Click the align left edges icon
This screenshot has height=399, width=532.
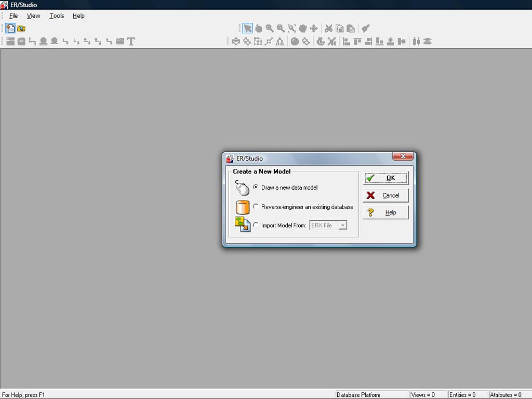coord(347,42)
